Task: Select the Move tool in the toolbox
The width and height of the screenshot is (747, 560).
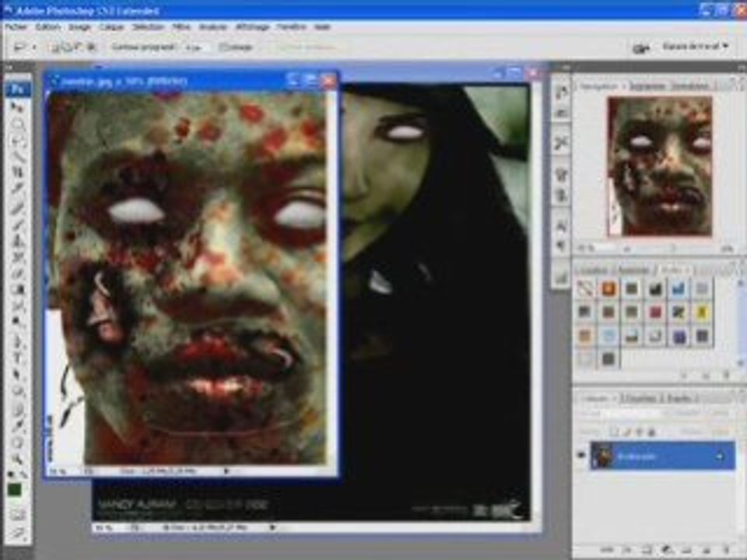Action: point(18,108)
